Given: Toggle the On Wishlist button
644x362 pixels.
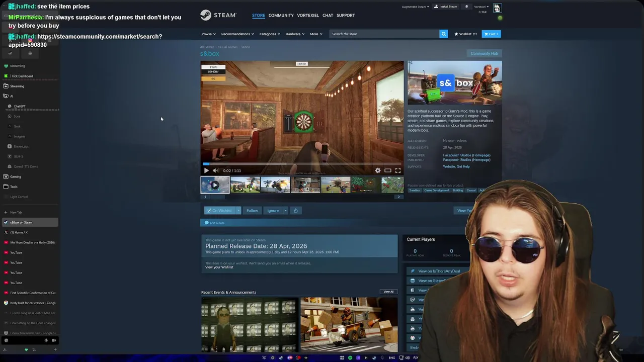Looking at the screenshot, I should coord(220,211).
